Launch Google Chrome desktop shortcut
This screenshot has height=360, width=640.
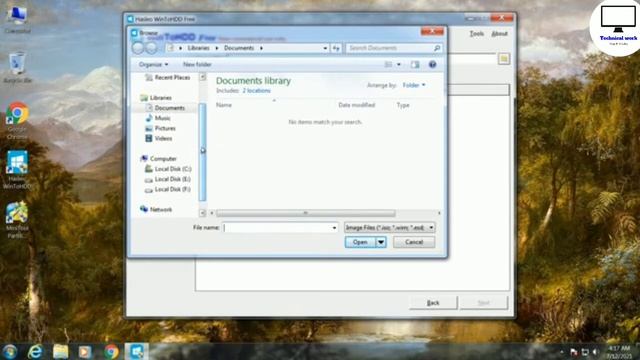pos(17,120)
